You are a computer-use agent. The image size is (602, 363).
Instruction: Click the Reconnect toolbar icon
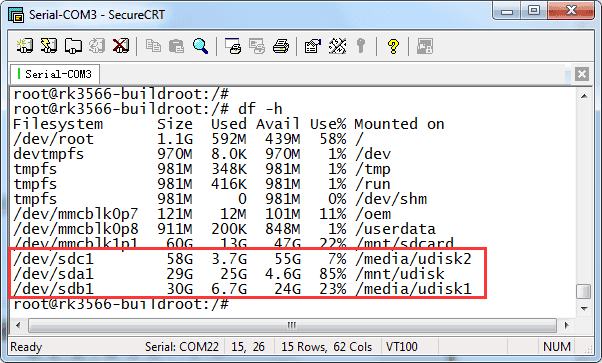coord(97,46)
